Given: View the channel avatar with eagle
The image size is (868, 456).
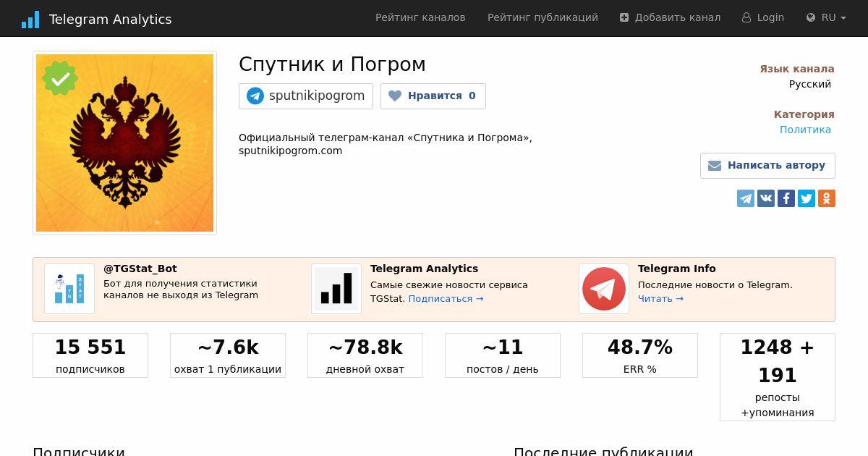Looking at the screenshot, I should [124, 143].
